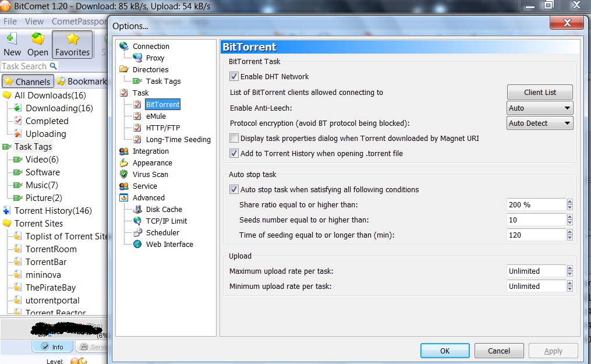The width and height of the screenshot is (591, 364).
Task: Click the Connection globe icon in Options tree
Action: pos(124,46)
